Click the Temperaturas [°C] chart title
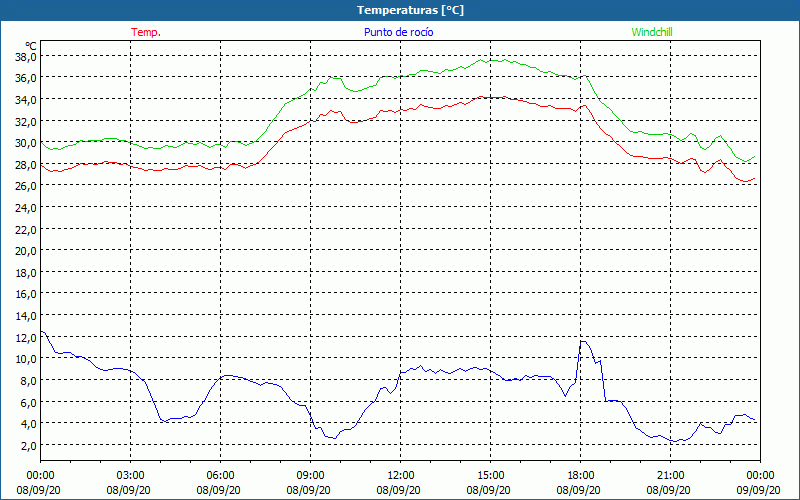This screenshot has width=800, height=500. (410, 10)
